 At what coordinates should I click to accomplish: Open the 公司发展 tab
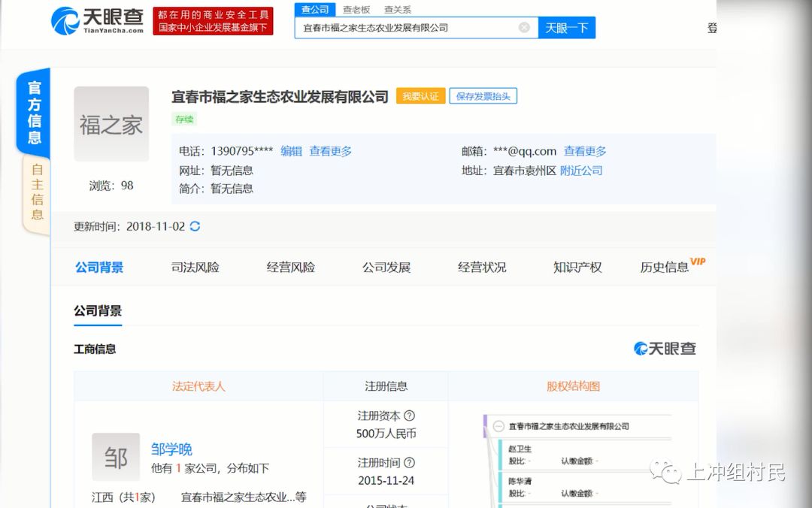(386, 268)
